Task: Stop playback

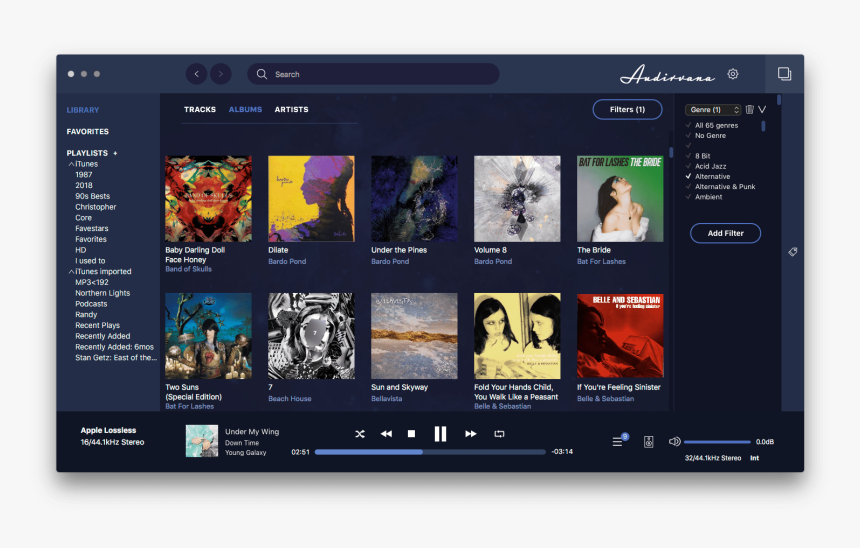Action: pyautogui.click(x=411, y=434)
